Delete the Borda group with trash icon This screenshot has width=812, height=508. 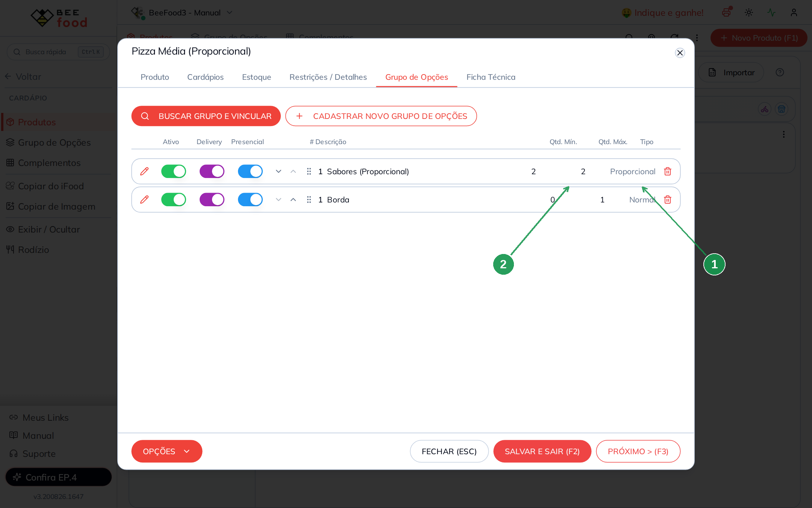[x=668, y=199]
